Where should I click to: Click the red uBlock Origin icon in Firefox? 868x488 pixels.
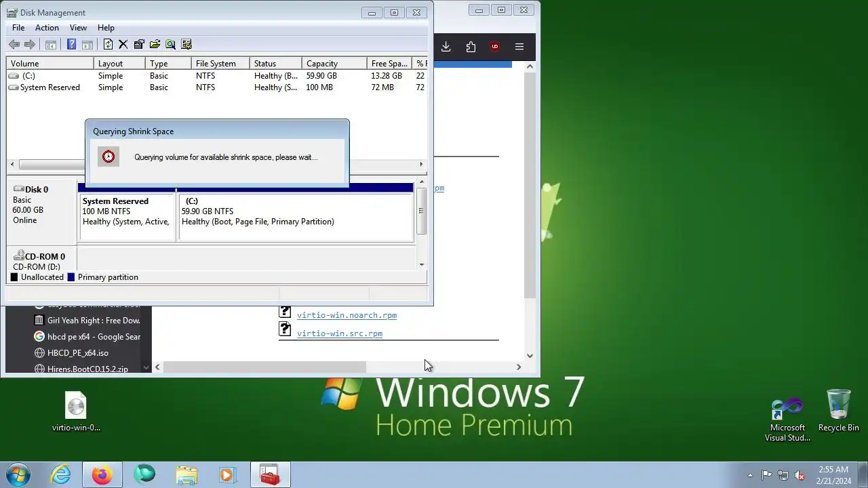point(495,47)
